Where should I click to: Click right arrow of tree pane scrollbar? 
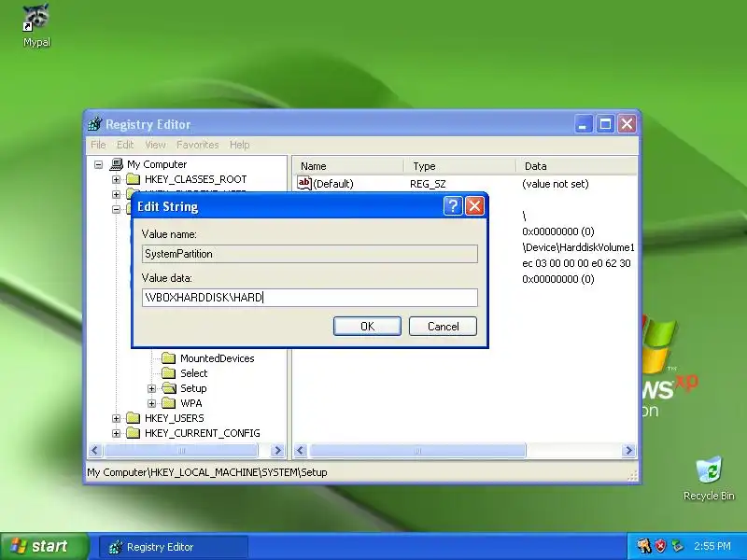[277, 451]
